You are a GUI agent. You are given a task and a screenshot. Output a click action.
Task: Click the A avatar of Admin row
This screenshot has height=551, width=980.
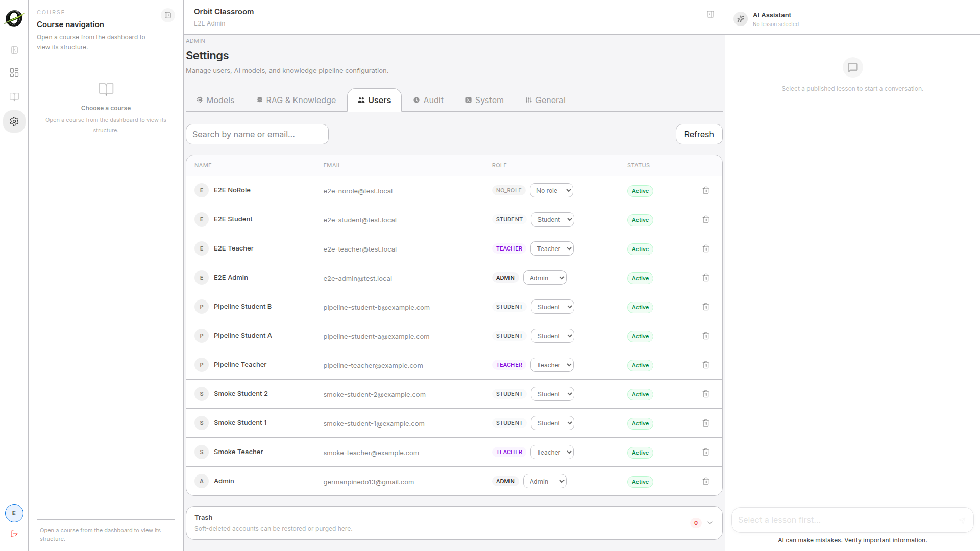pos(202,481)
